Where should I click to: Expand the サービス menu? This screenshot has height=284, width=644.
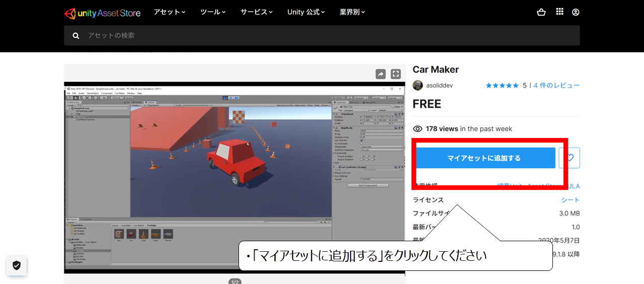click(x=257, y=12)
